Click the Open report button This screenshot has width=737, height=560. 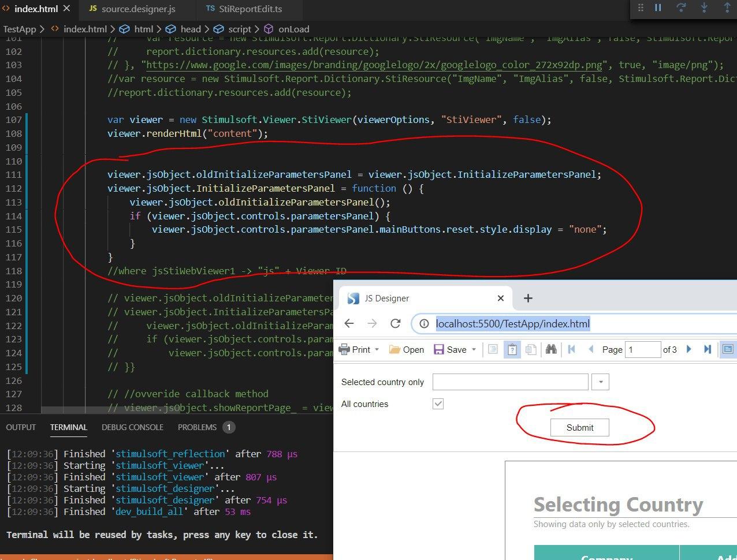(407, 349)
